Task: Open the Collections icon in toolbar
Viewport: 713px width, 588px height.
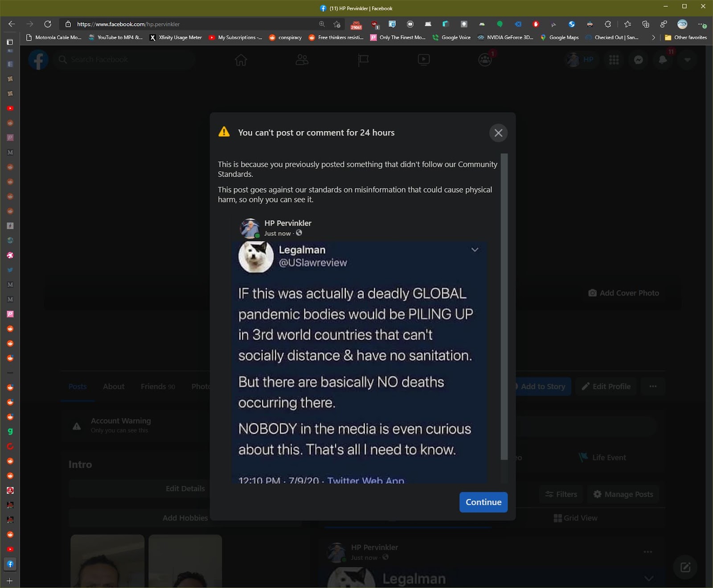Action: pyautogui.click(x=645, y=24)
